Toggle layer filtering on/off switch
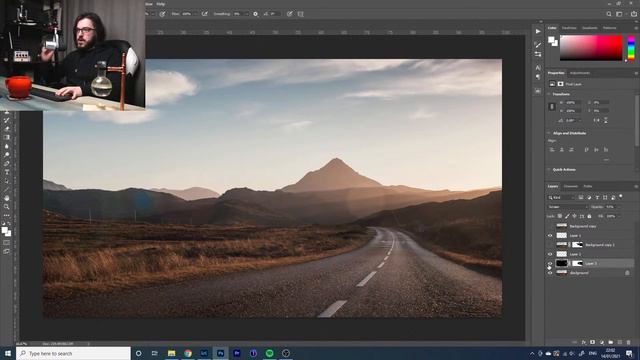 point(621,197)
